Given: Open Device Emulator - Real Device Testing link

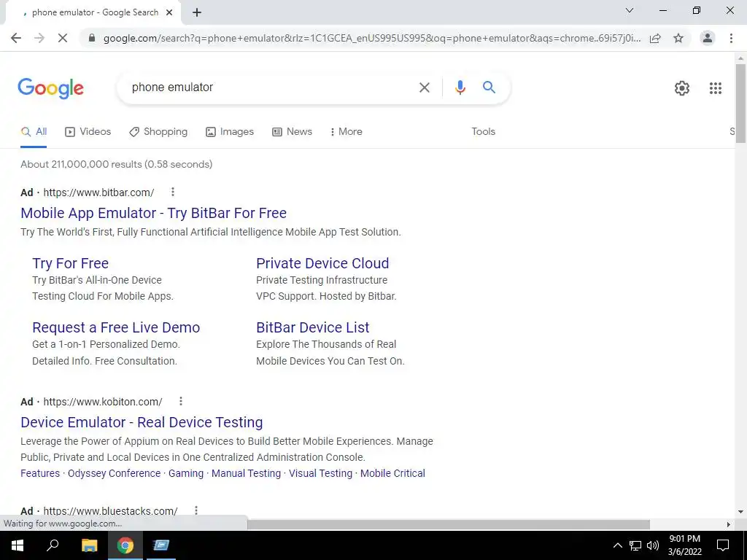Looking at the screenshot, I should [x=142, y=422].
